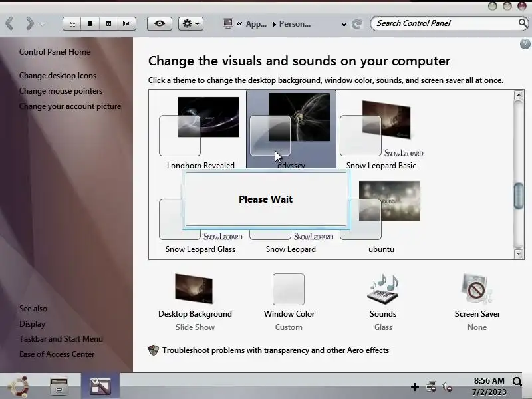Open the Person... breadcrumb segment

point(295,24)
